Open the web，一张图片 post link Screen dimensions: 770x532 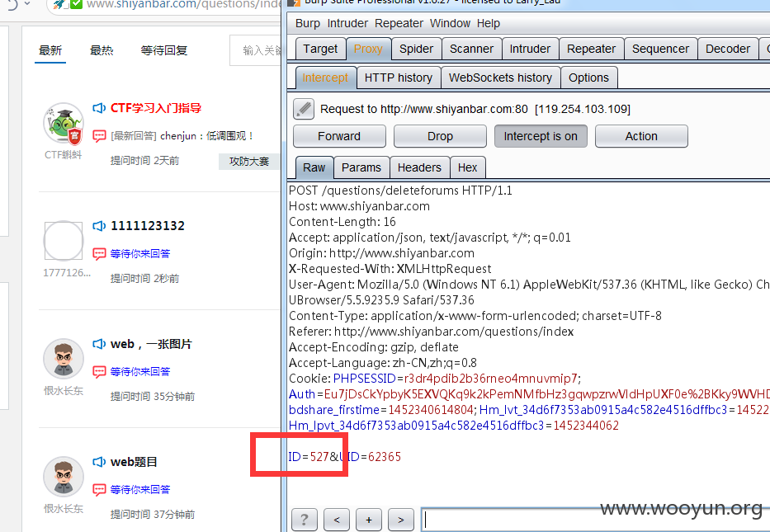click(151, 344)
